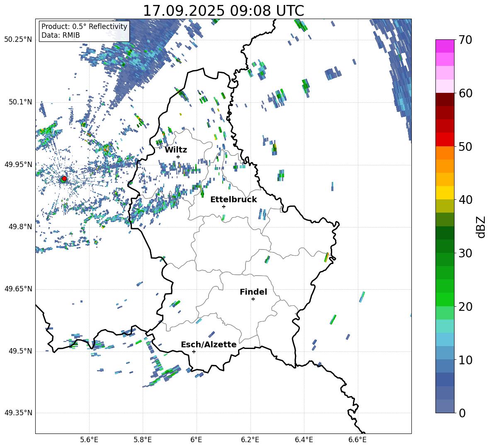
Task: Select the Findel station label
Action: [253, 292]
